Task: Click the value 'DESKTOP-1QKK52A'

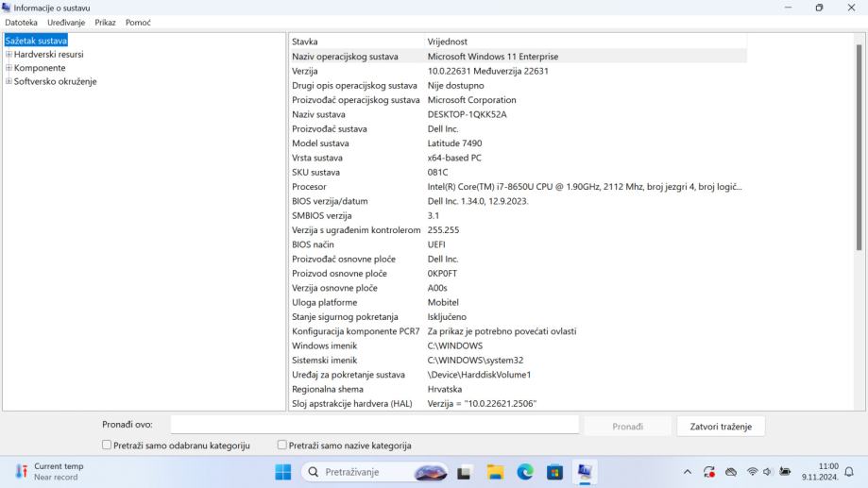Action: [467, 114]
